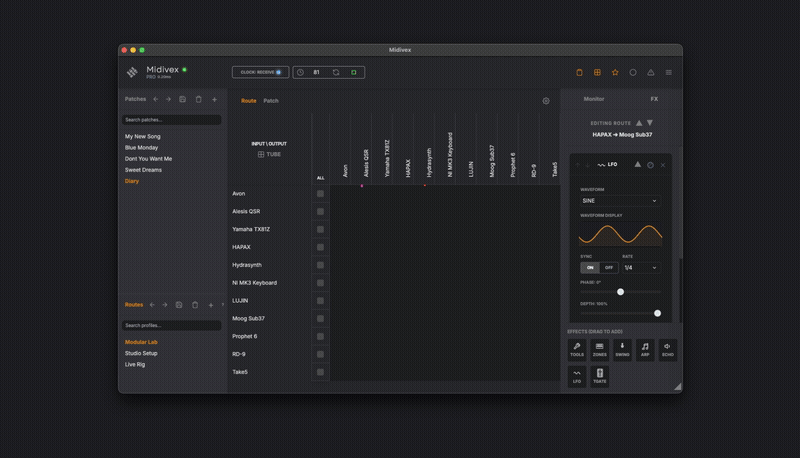Click the warning triangle icon in top bar
Screen dimensions: 800x458
click(x=651, y=72)
